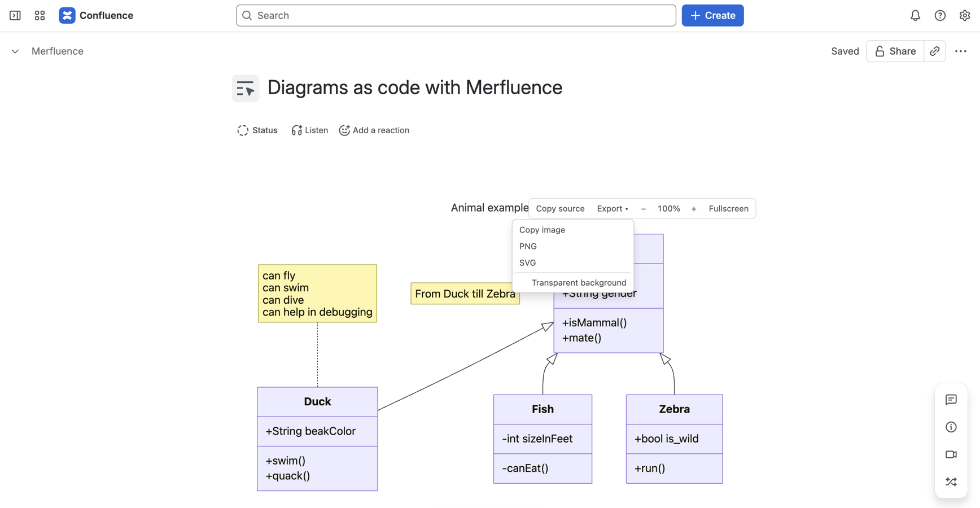Open diagram in Fullscreen
This screenshot has width=980, height=508.
coord(728,208)
